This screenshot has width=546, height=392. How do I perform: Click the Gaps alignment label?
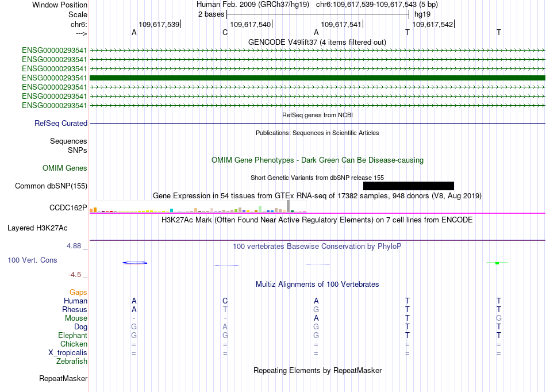(78, 292)
